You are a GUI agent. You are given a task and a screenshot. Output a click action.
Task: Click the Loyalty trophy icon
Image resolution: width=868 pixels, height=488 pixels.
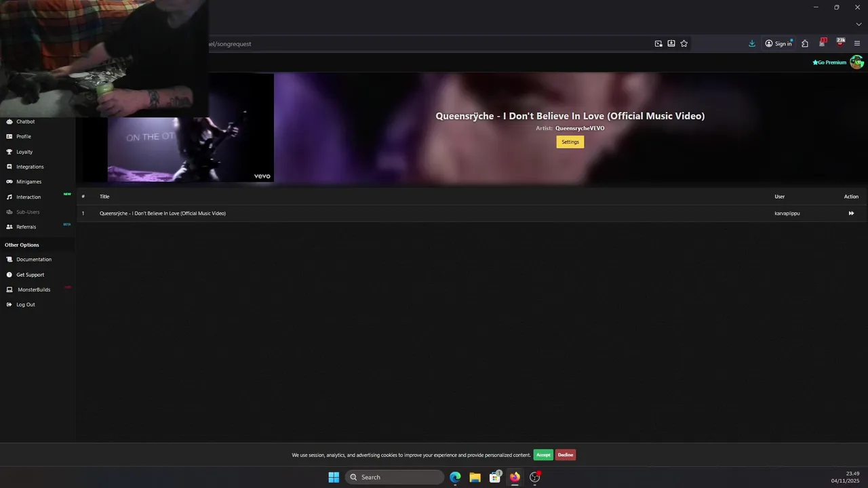(9, 152)
